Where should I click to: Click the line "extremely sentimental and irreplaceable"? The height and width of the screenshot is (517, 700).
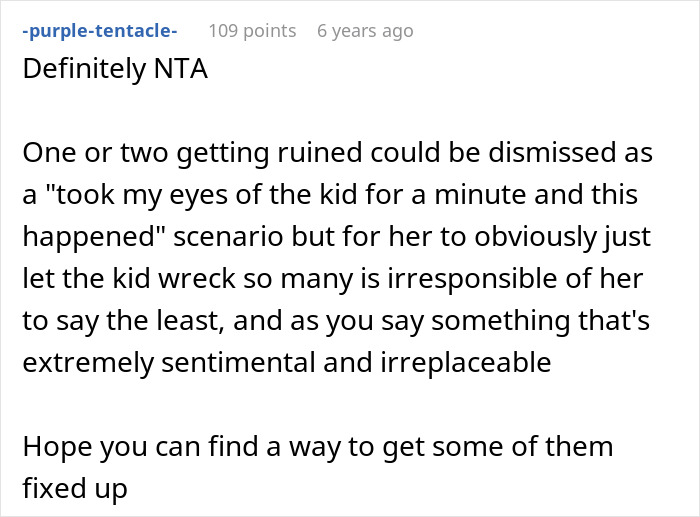(x=286, y=362)
